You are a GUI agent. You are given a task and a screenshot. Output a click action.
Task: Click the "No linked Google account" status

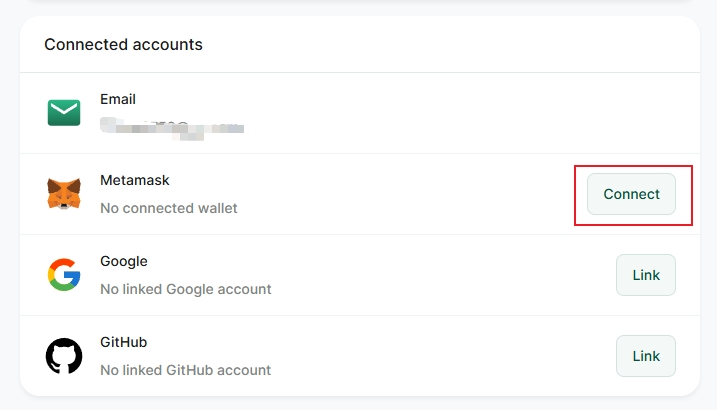(x=186, y=289)
